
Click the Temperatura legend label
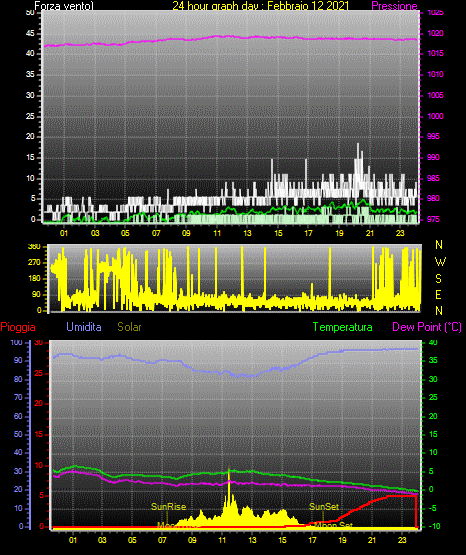(x=343, y=327)
